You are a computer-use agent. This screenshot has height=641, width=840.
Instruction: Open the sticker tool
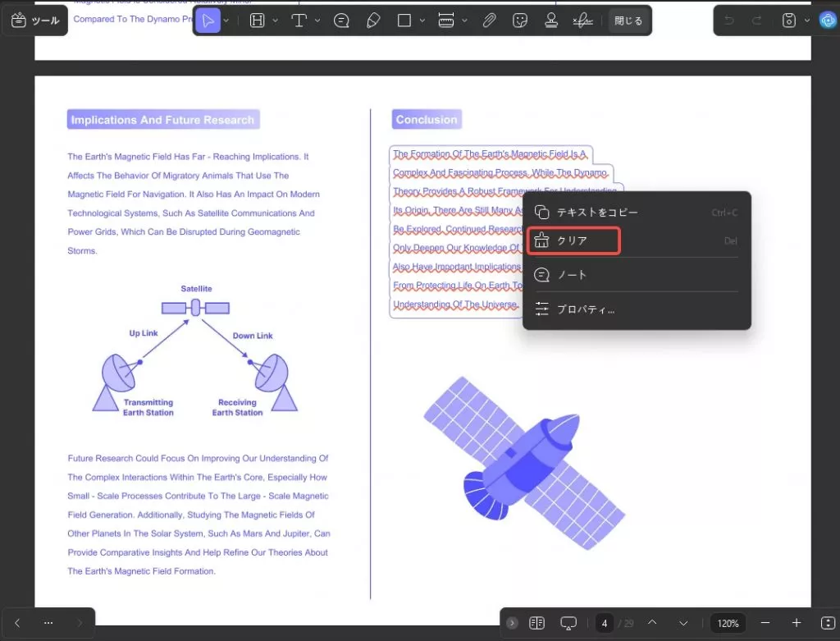519,21
